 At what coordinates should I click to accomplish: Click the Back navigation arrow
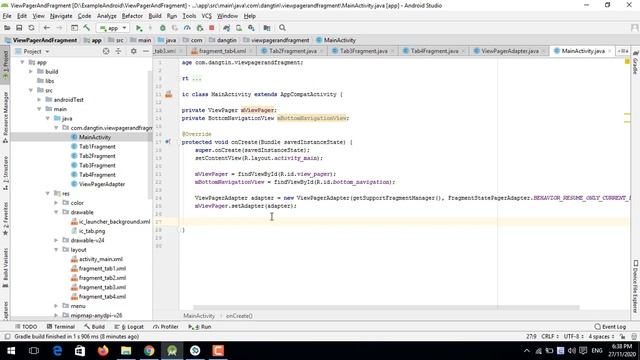(x=47, y=28)
